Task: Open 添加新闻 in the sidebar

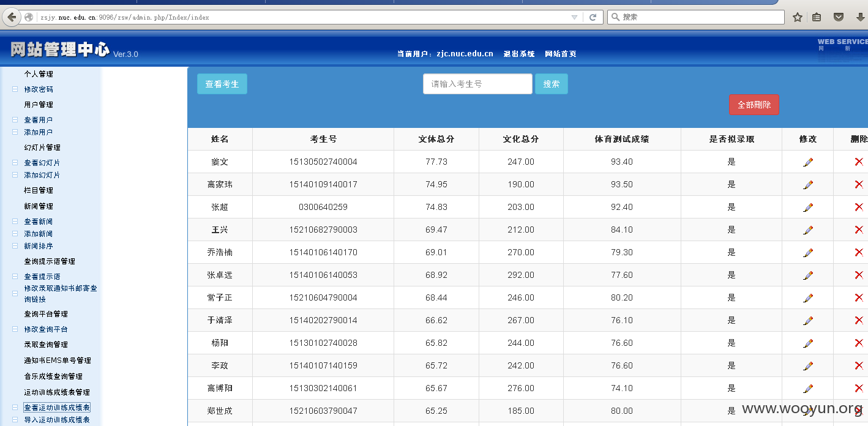Action: pos(39,234)
